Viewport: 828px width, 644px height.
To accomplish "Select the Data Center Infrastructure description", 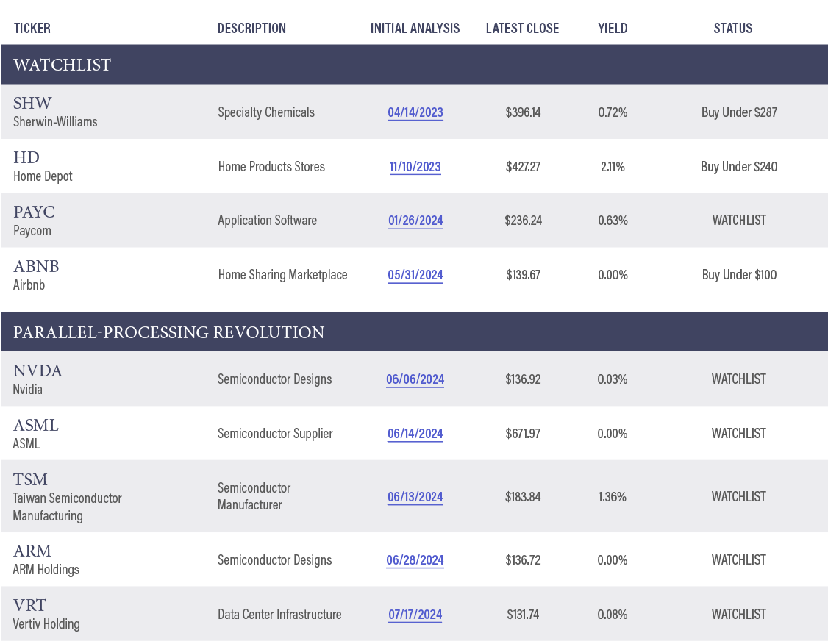I will tap(279, 615).
